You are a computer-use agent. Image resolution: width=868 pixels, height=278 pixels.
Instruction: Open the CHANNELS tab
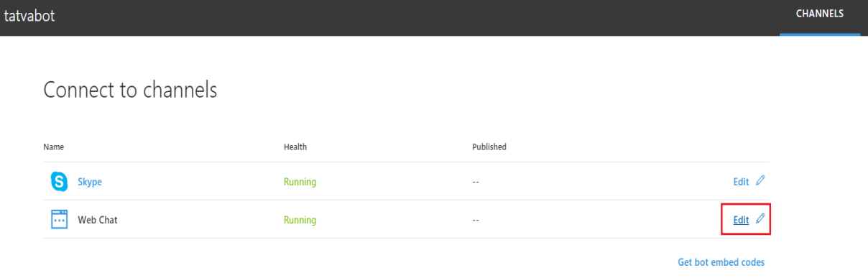click(820, 15)
